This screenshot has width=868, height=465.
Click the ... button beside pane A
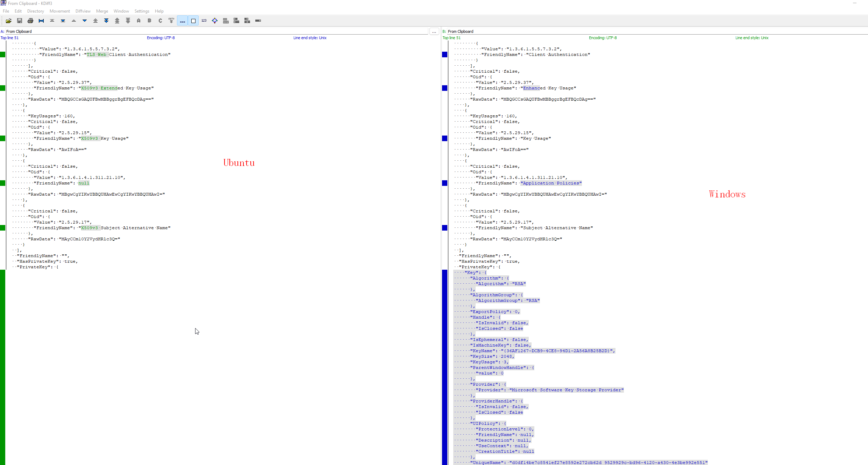434,31
